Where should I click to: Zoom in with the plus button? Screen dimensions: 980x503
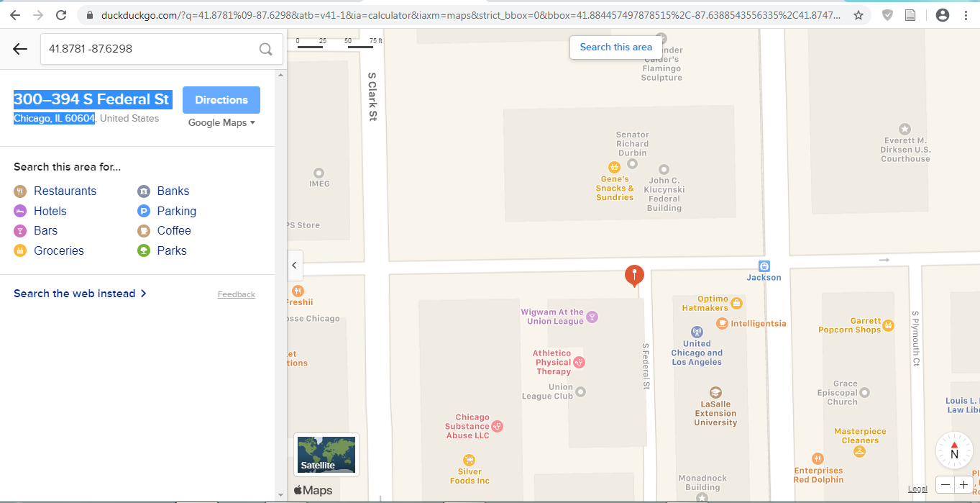[x=963, y=485]
